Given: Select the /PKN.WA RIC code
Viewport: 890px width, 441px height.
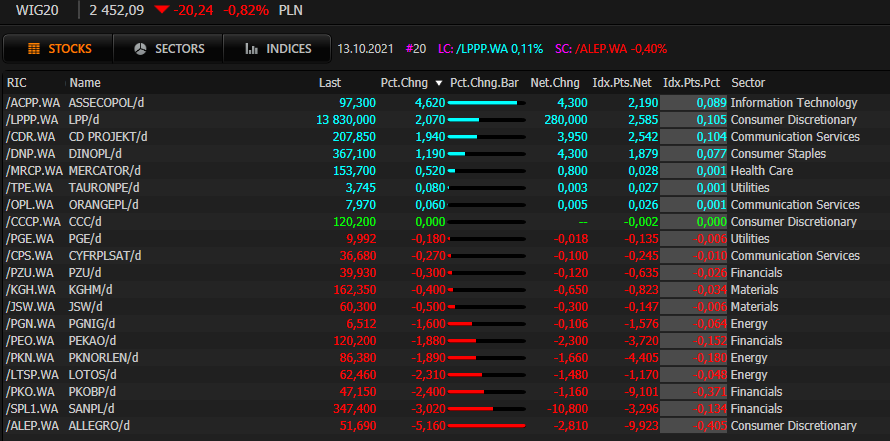Looking at the screenshot, I should pos(30,357).
